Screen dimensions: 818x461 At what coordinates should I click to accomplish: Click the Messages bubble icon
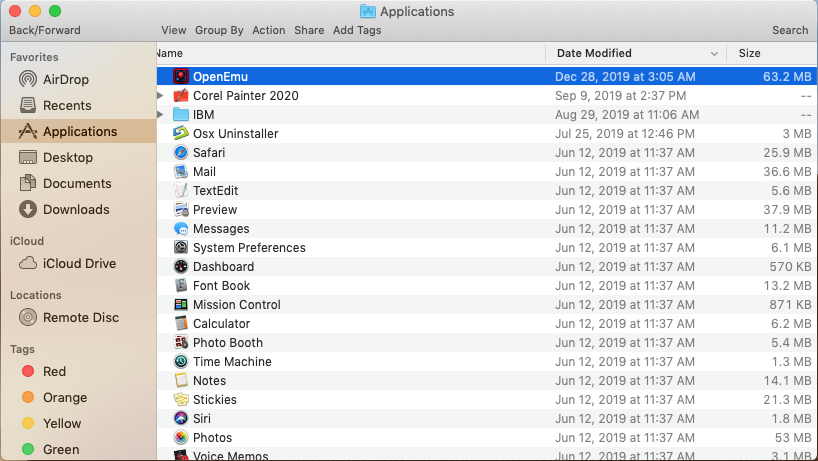click(181, 229)
